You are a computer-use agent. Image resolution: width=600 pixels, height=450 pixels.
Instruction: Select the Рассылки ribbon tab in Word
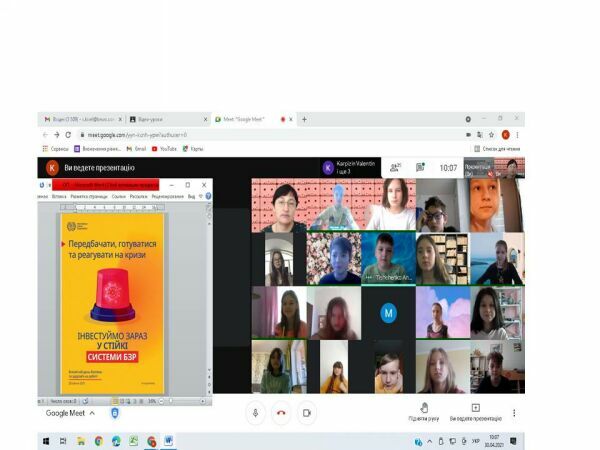click(139, 196)
